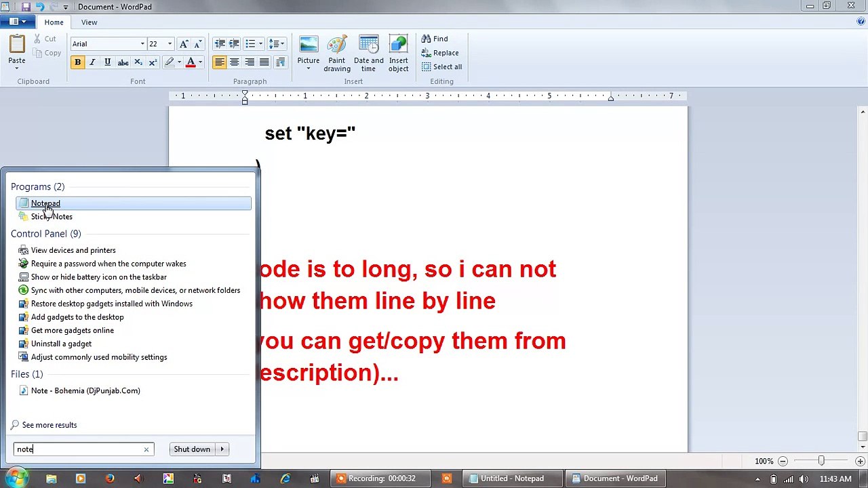Shrink the font size
Image resolution: width=868 pixels, height=488 pixels.
197,44
